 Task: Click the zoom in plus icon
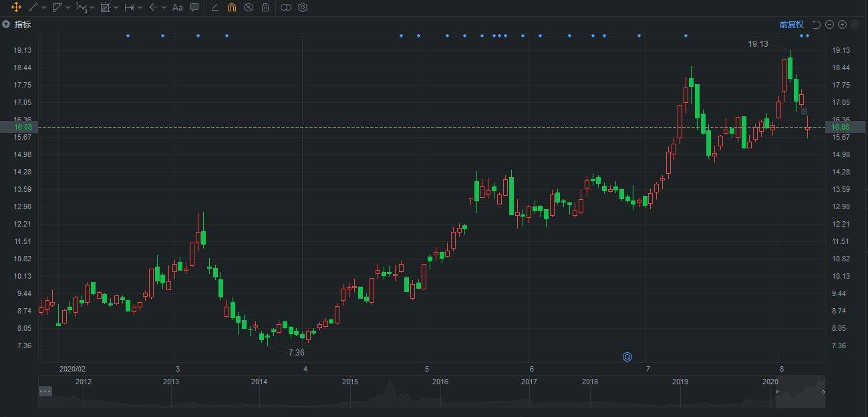pos(842,25)
